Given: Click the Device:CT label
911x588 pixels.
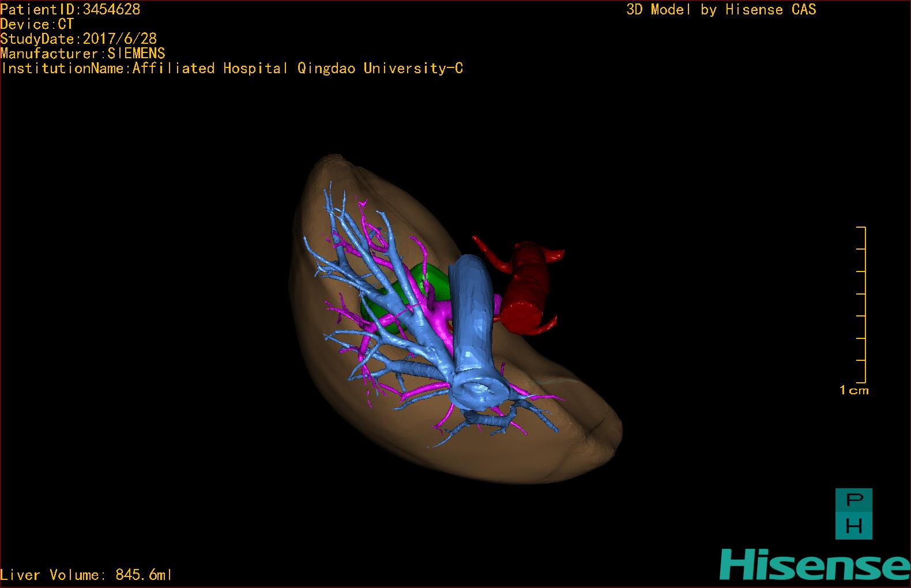Looking at the screenshot, I should pyautogui.click(x=37, y=24).
